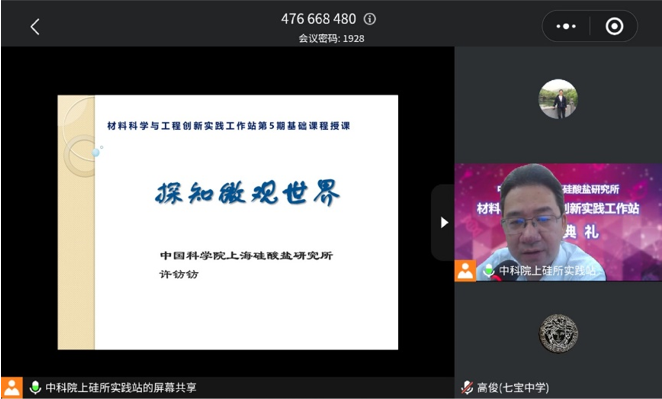Click the orange host icon at bottom left

(12, 388)
